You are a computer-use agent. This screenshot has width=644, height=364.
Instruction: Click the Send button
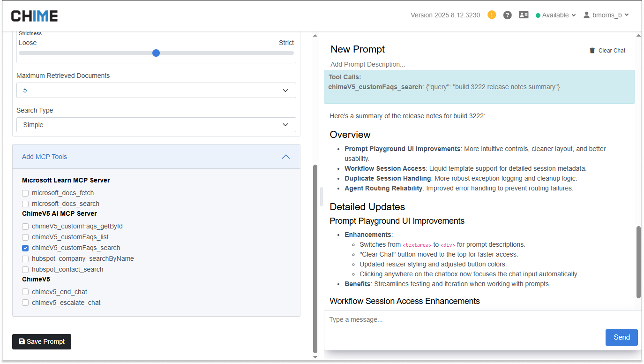point(622,337)
